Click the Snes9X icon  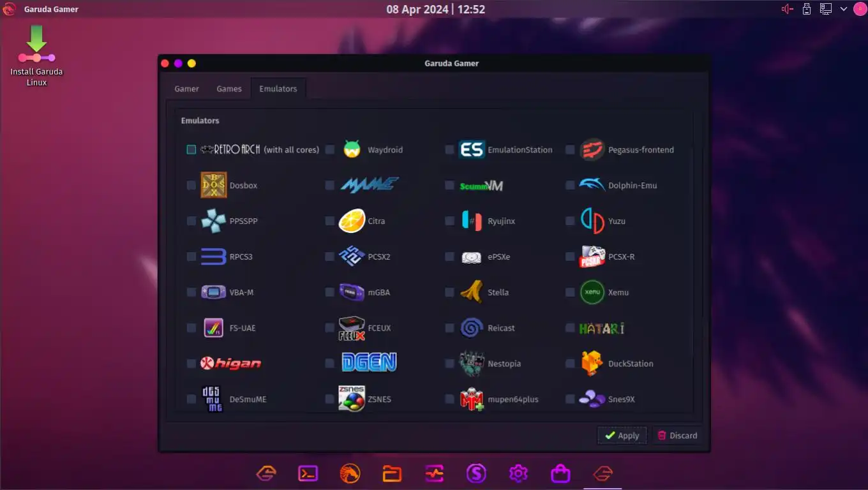[x=592, y=399]
